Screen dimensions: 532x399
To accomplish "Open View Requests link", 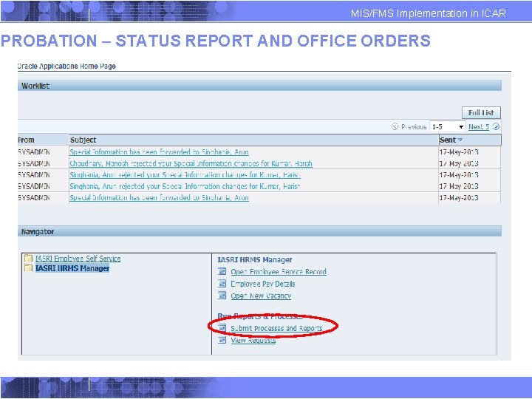I will click(253, 341).
